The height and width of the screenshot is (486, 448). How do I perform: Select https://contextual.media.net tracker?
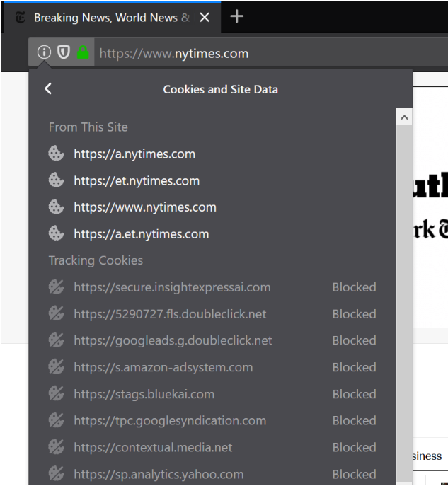[153, 448]
